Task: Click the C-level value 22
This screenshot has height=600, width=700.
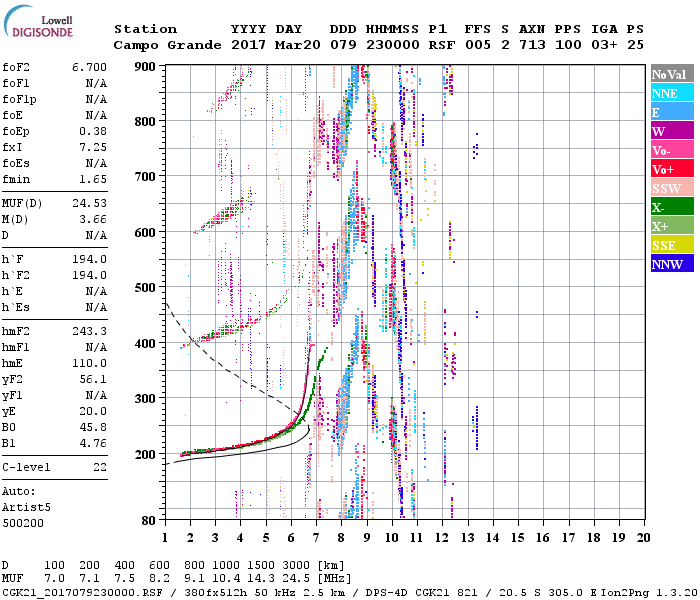Action: (x=100, y=467)
